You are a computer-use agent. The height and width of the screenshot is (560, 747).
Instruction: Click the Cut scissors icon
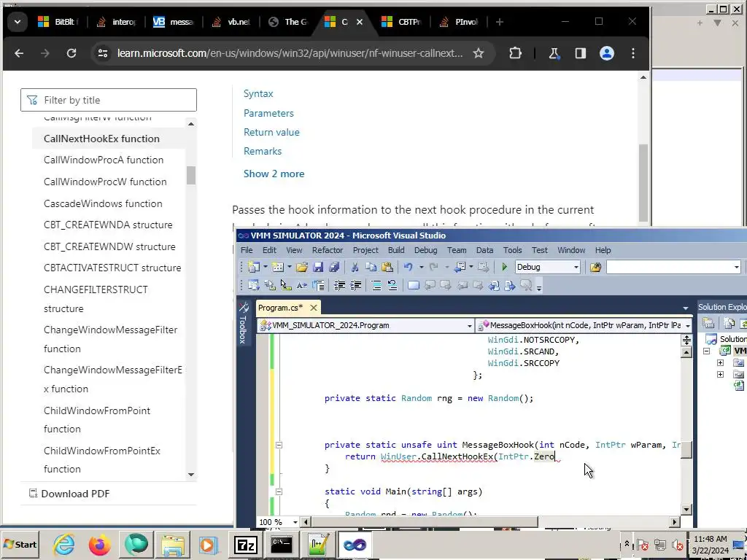click(355, 267)
